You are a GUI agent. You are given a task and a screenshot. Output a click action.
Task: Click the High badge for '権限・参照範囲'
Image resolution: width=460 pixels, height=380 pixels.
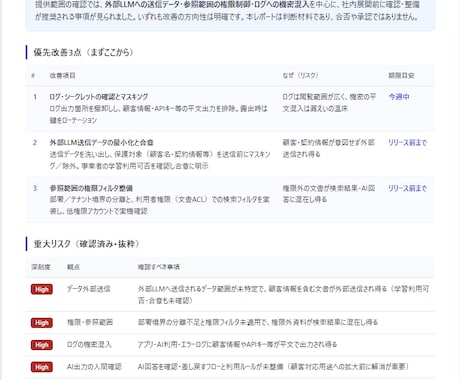[x=42, y=323]
